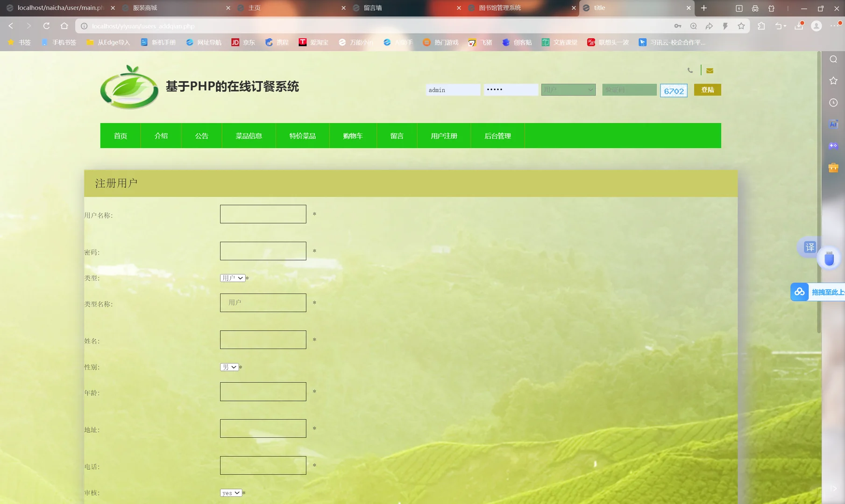The image size is (845, 504).
Task: Click the 6702 captcha code to refresh
Action: (674, 91)
